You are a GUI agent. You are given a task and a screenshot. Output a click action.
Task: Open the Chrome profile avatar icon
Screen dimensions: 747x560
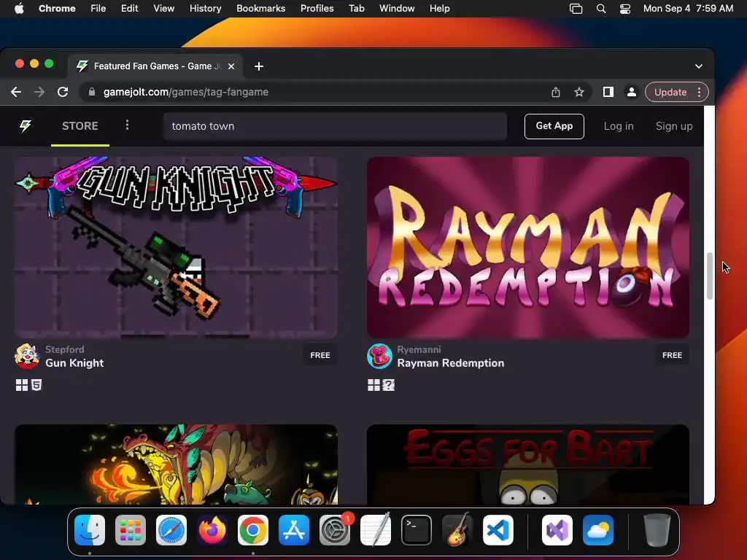631,92
